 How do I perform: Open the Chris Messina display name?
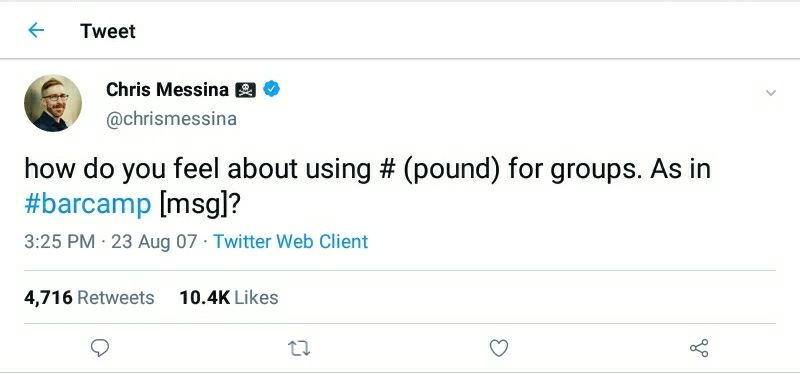pyautogui.click(x=167, y=90)
